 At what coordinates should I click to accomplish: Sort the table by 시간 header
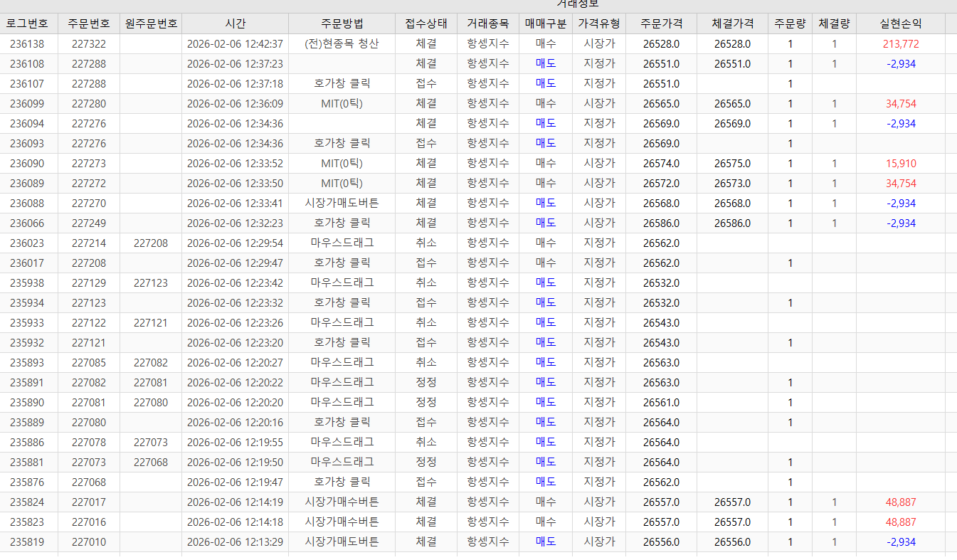[x=235, y=23]
